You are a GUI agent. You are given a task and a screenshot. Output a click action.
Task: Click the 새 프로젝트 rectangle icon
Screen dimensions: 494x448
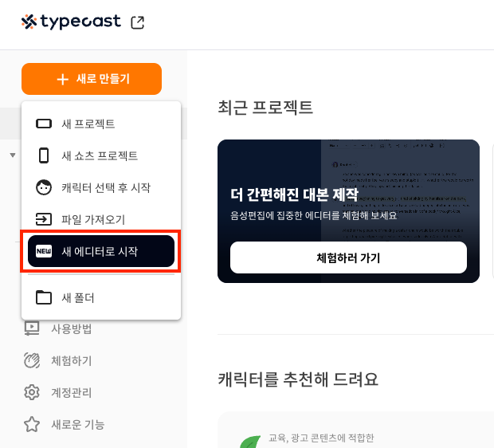tap(44, 124)
